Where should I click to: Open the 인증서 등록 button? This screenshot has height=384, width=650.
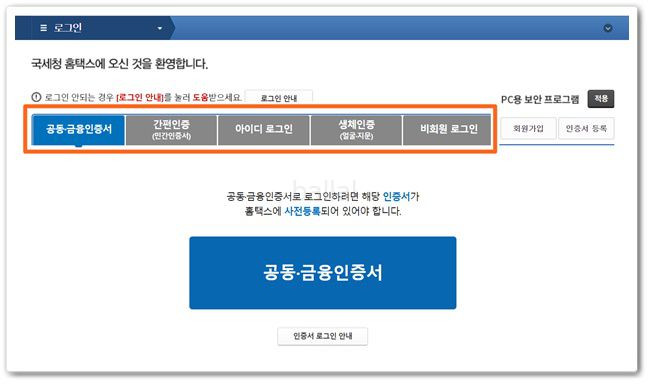(x=586, y=129)
